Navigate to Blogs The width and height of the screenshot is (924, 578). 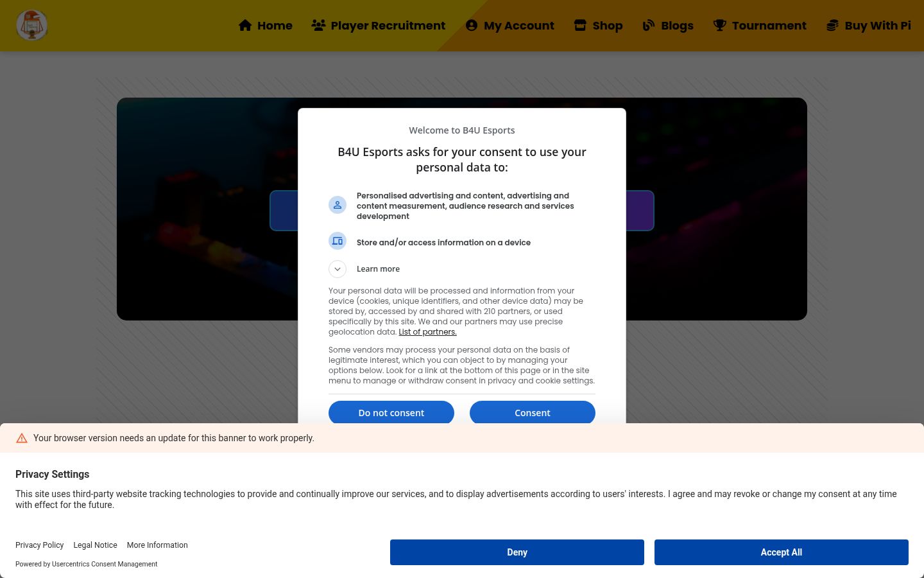[x=668, y=26]
